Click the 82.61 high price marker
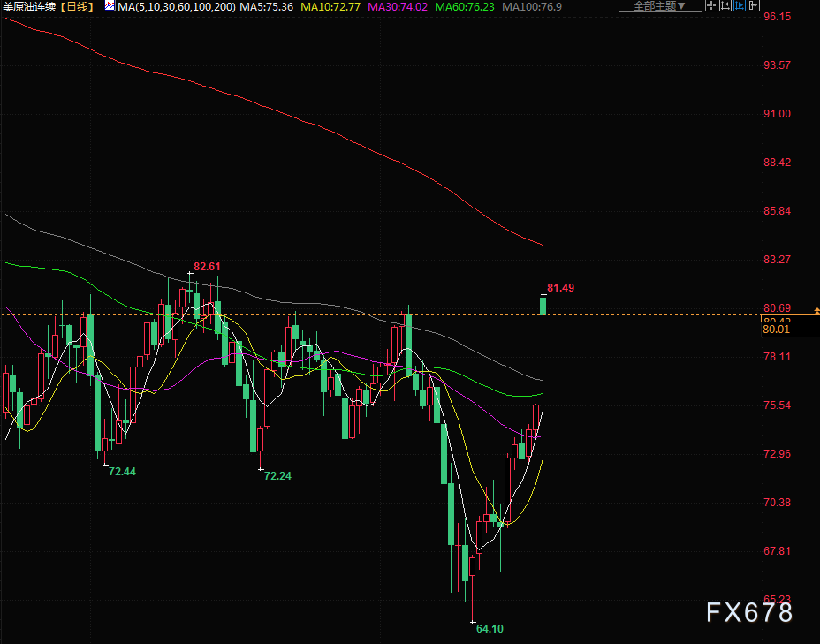 (x=207, y=266)
